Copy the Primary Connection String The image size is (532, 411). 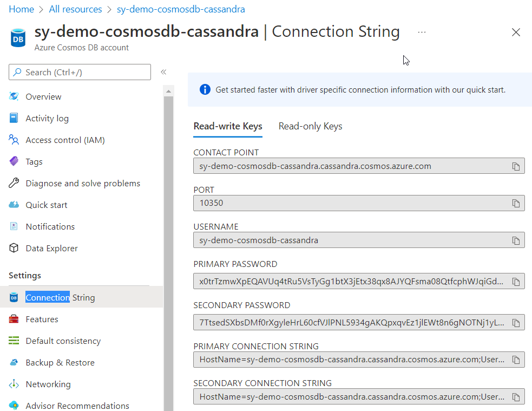click(516, 360)
